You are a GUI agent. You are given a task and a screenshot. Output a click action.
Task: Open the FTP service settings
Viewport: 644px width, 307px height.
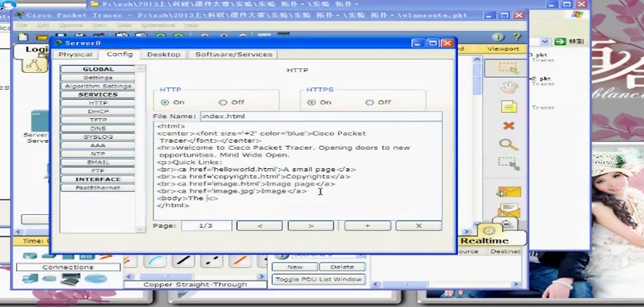pyautogui.click(x=98, y=170)
